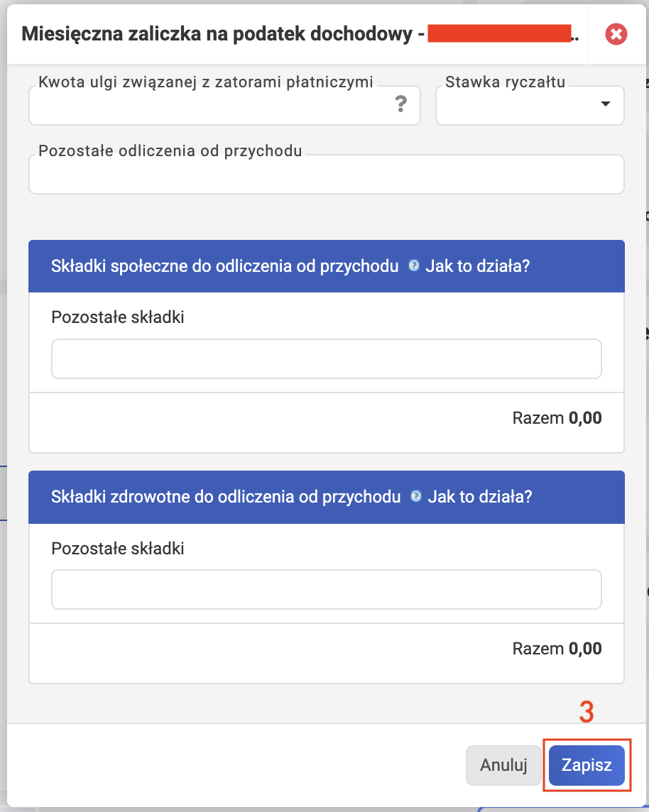This screenshot has width=649, height=812.
Task: Open 'Jak to działa?' for Składki społeczne
Action: tap(478, 266)
